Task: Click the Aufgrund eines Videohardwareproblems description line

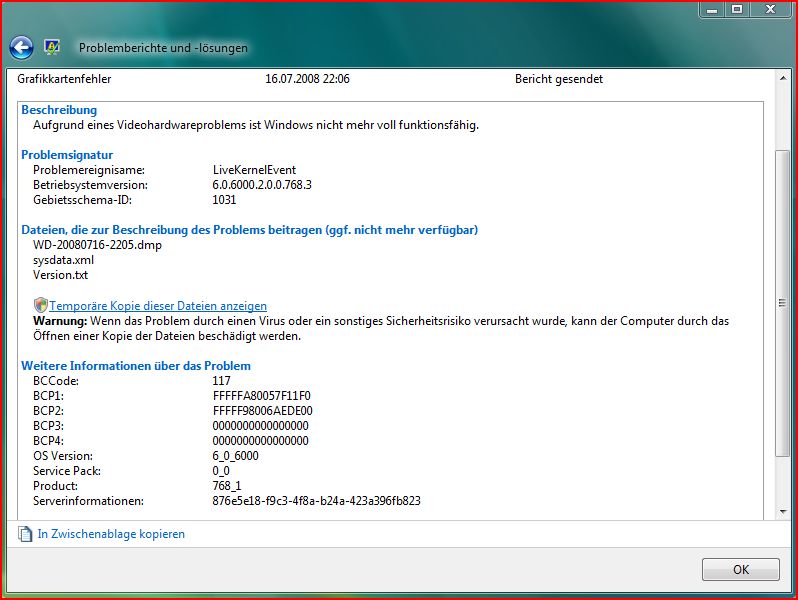Action: (x=256, y=125)
